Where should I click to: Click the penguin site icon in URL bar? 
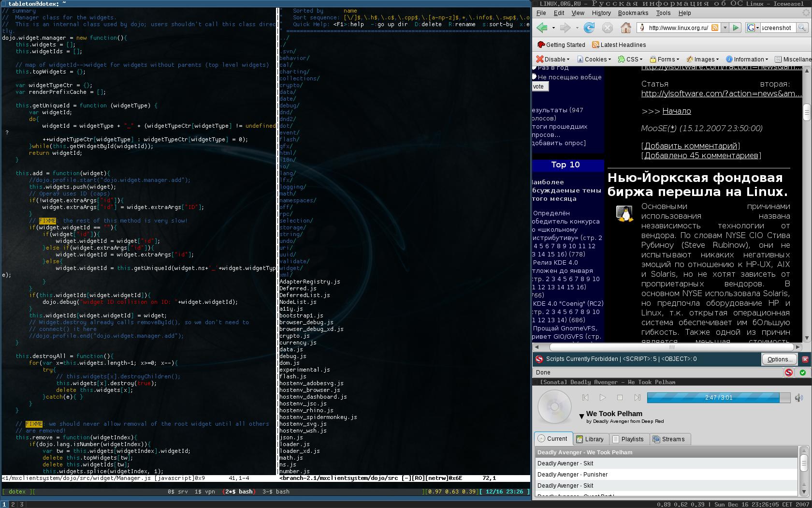pyautogui.click(x=642, y=28)
